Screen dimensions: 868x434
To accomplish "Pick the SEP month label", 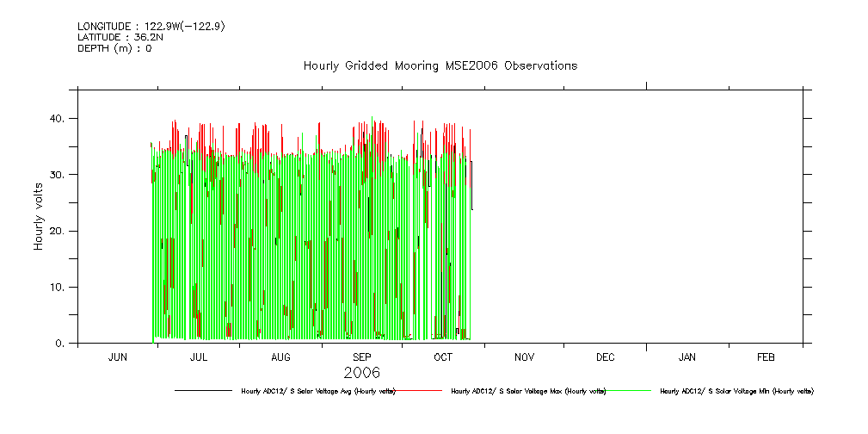I will 362,356.
